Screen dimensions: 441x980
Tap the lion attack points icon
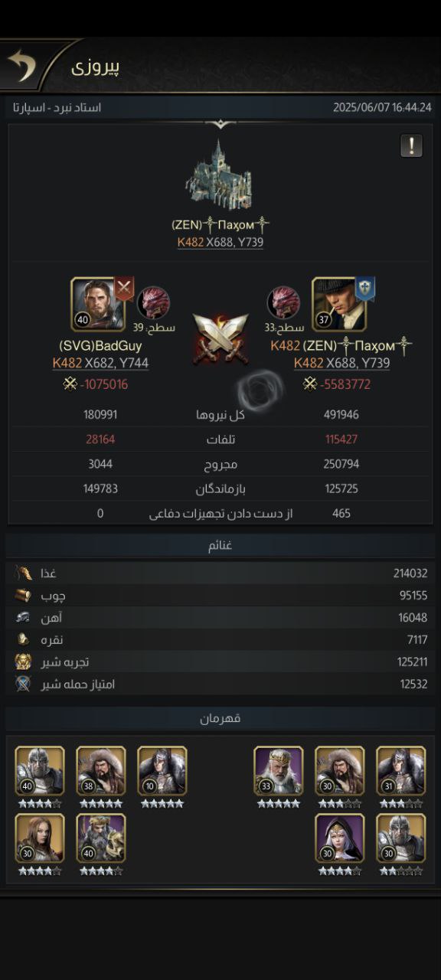[24, 684]
